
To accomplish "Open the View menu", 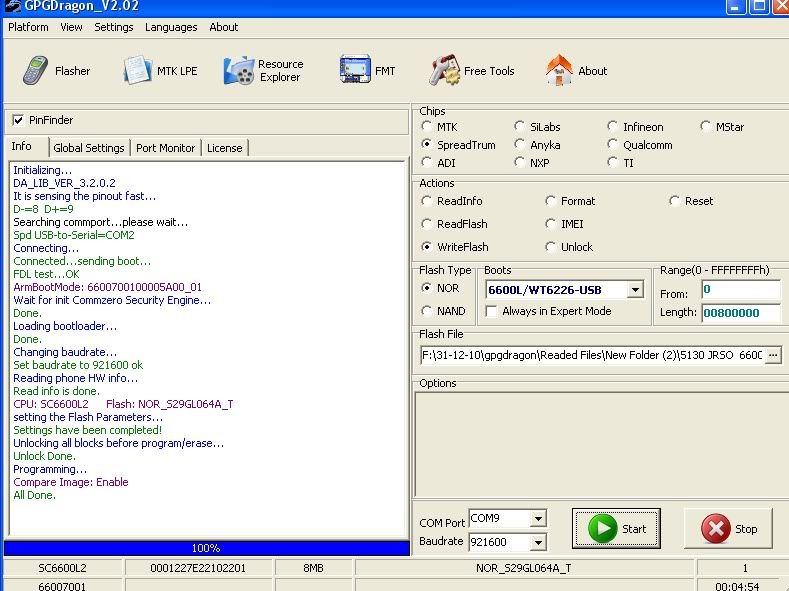I will pos(71,27).
